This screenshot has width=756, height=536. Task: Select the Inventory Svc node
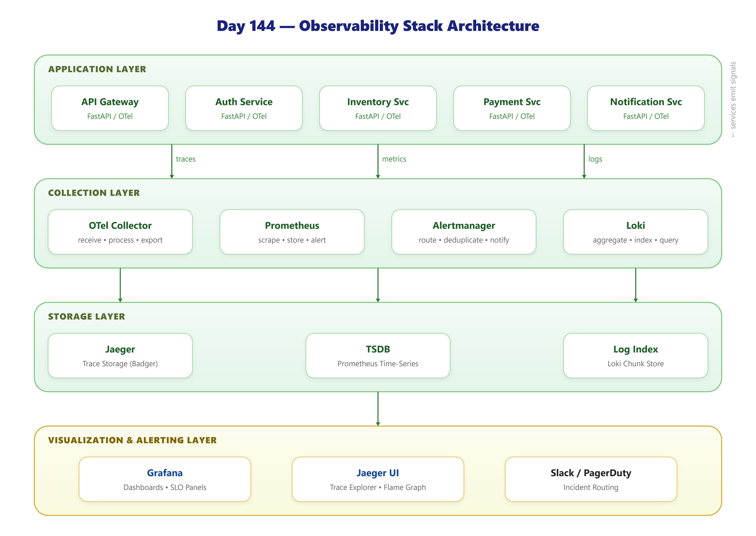point(378,108)
